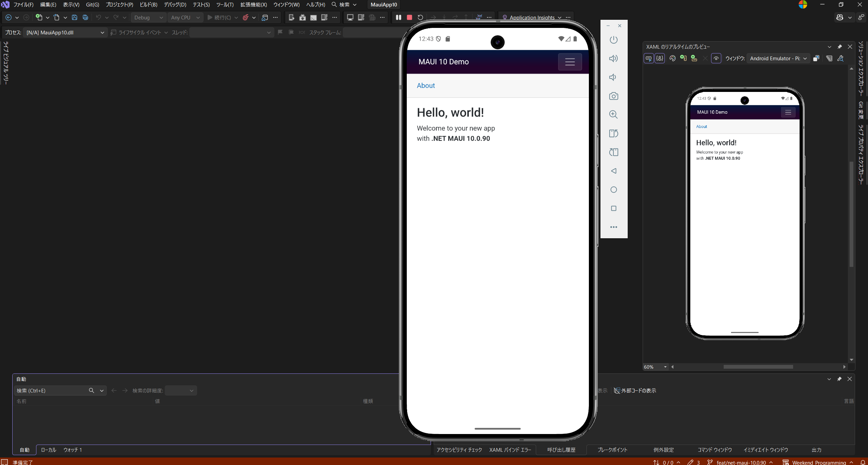
Task: Open the Lifecycle Events dropdown
Action: pyautogui.click(x=139, y=32)
